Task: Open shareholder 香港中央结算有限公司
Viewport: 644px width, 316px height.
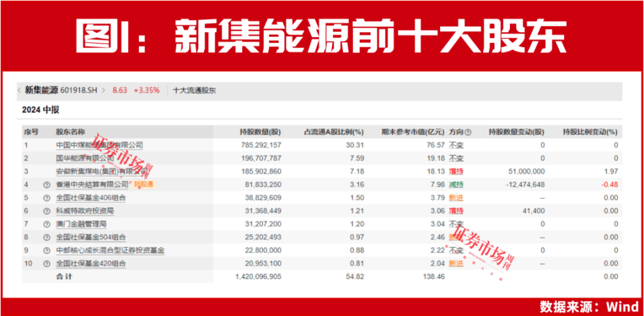Action: (x=93, y=185)
